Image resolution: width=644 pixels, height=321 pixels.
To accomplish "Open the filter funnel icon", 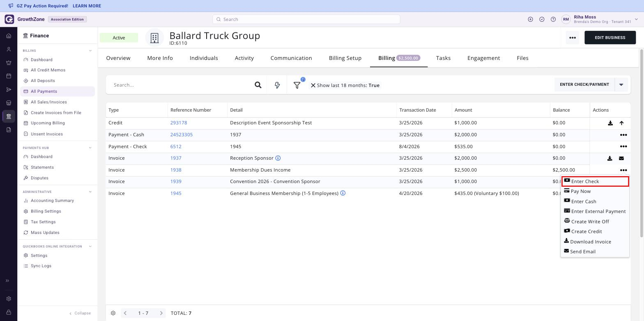I will point(297,85).
